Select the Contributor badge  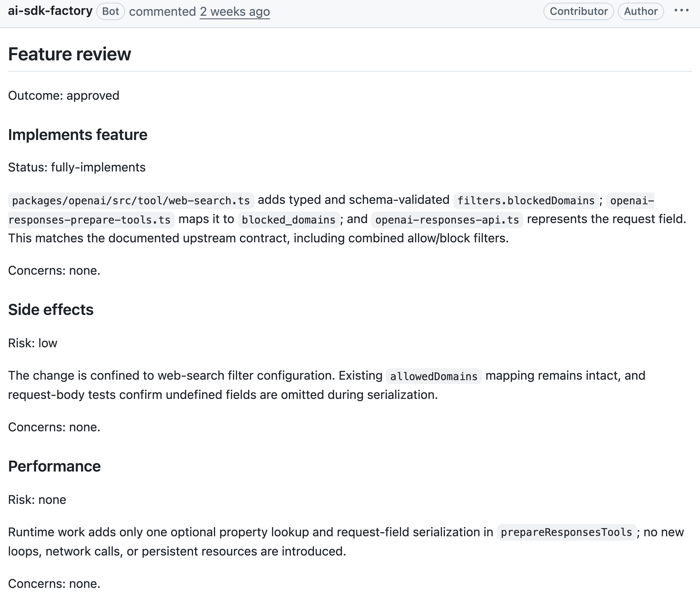(x=579, y=11)
